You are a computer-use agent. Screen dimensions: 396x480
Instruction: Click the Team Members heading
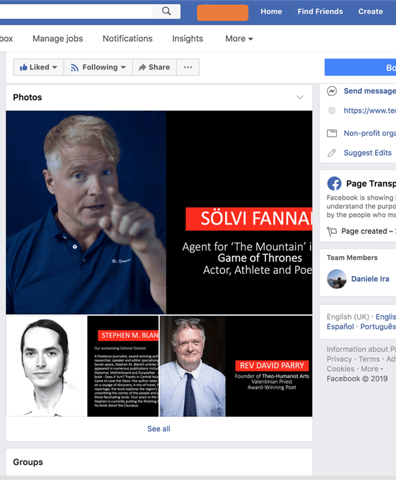pyautogui.click(x=352, y=258)
